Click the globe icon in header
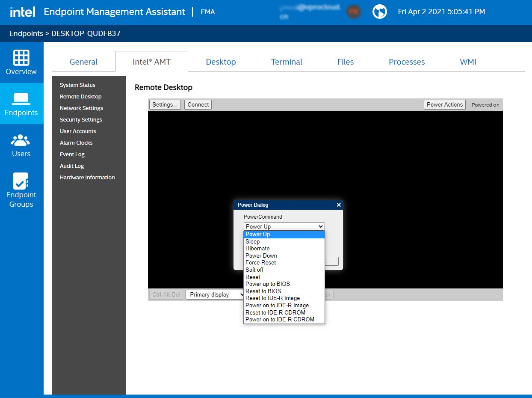 [x=379, y=12]
